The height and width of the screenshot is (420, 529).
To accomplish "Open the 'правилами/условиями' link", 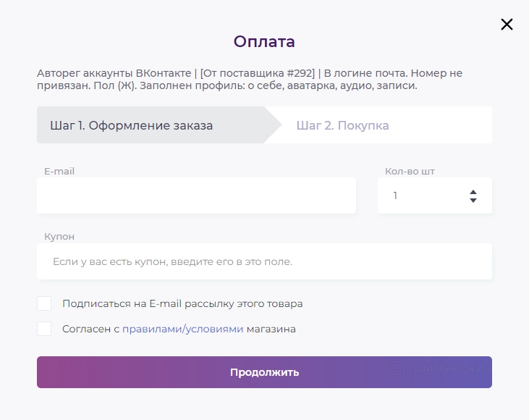I will [x=183, y=329].
